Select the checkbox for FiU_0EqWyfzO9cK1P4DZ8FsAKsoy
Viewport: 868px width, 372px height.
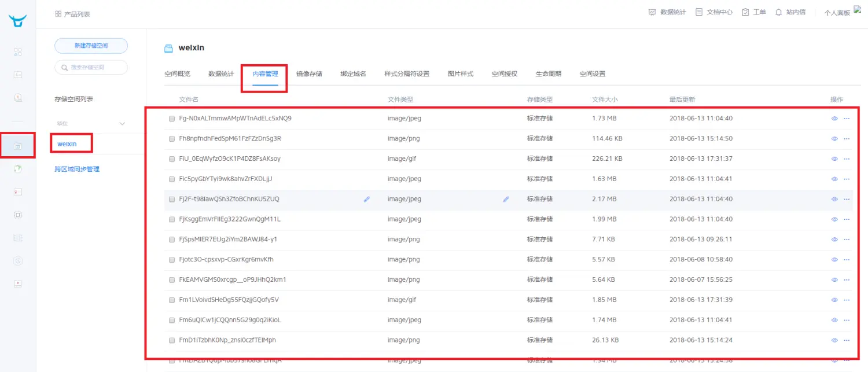(x=172, y=159)
